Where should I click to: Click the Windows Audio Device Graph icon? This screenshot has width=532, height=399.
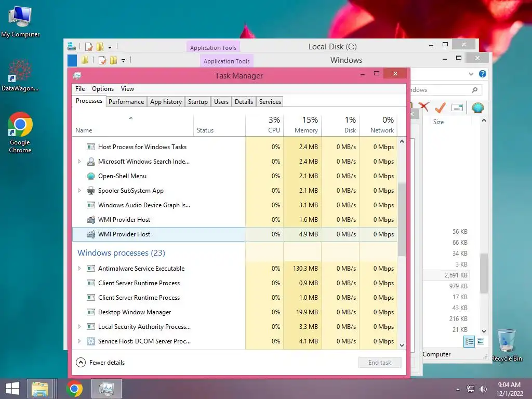(90, 205)
